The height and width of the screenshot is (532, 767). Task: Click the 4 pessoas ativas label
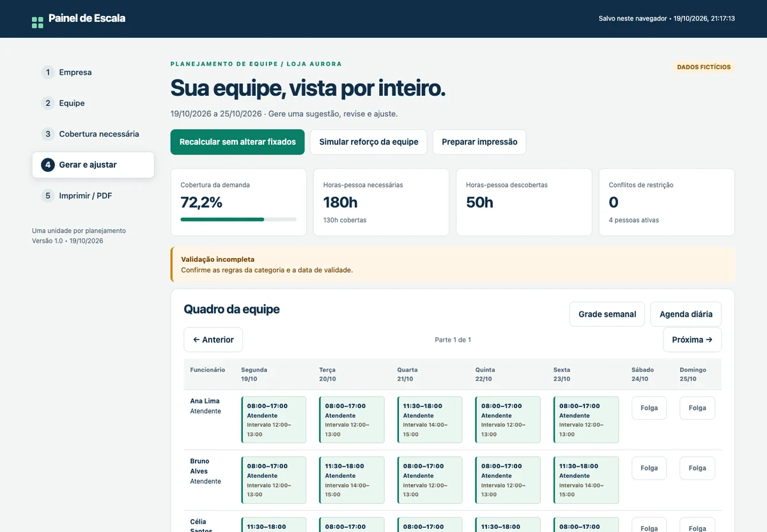pyautogui.click(x=634, y=220)
